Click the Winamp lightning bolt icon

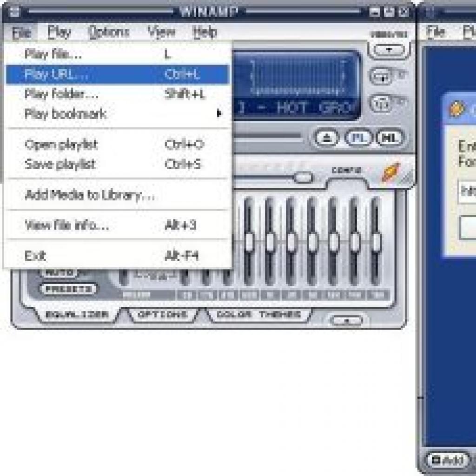click(x=390, y=172)
